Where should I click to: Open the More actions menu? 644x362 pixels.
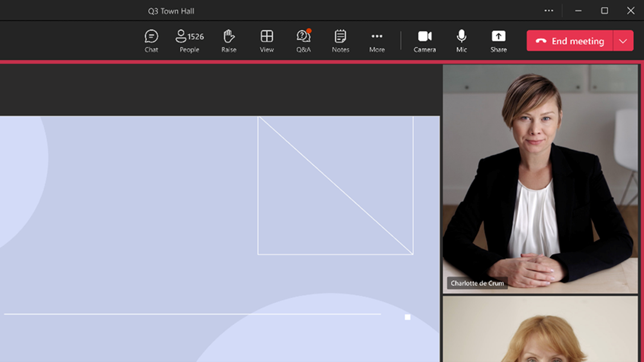(x=377, y=41)
